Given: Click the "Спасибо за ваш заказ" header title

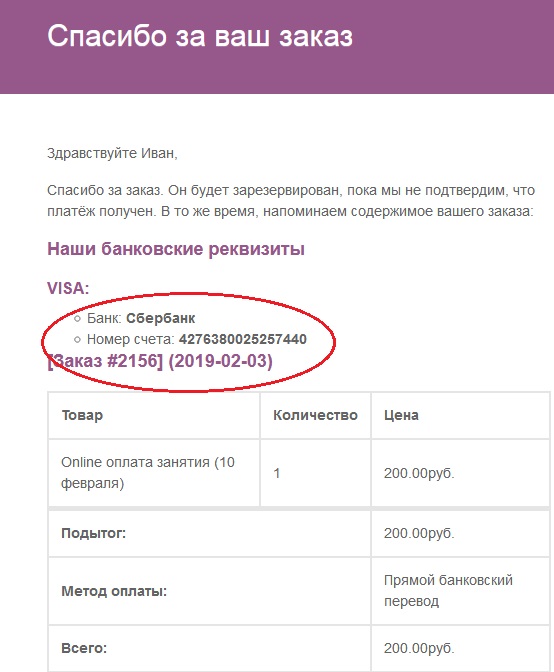Looking at the screenshot, I should click(x=200, y=36).
